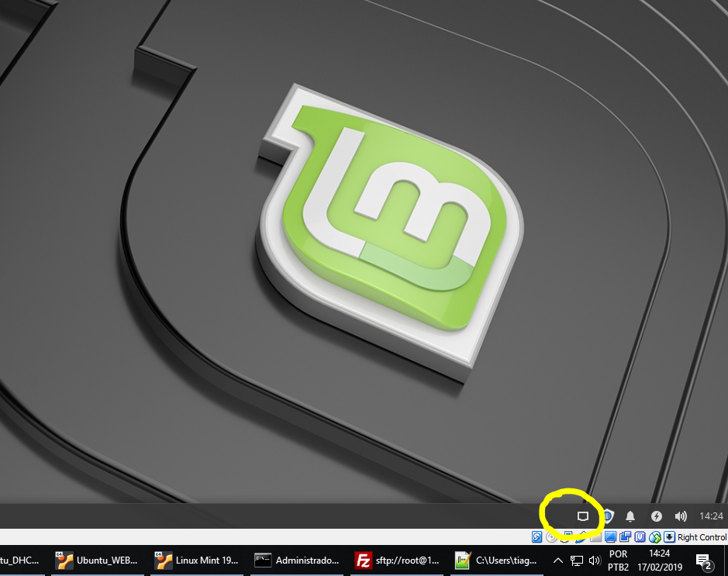Image resolution: width=728 pixels, height=576 pixels.
Task: Click the VirtualBox CPU chip status icon
Action: coord(640,537)
